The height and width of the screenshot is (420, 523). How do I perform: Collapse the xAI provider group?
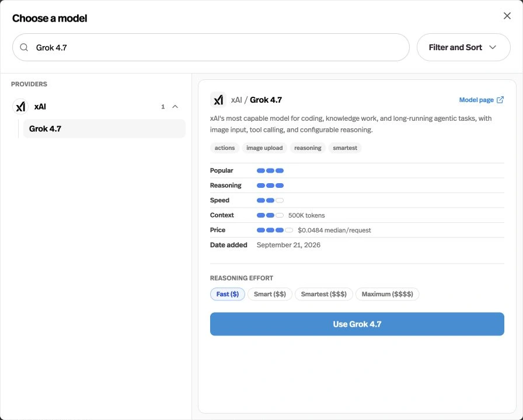pos(175,107)
